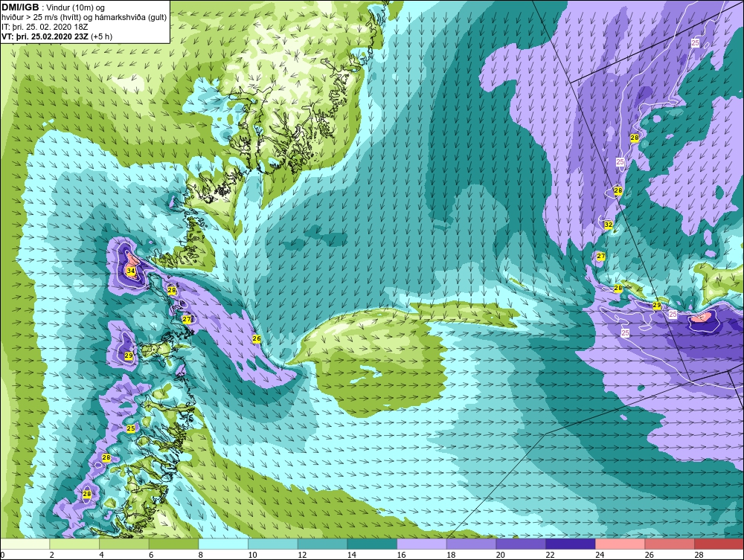Click the valid time 'VT: þri. 25.02.2020 23Z (+5 h)'
744x560 pixels.
coord(57,36)
